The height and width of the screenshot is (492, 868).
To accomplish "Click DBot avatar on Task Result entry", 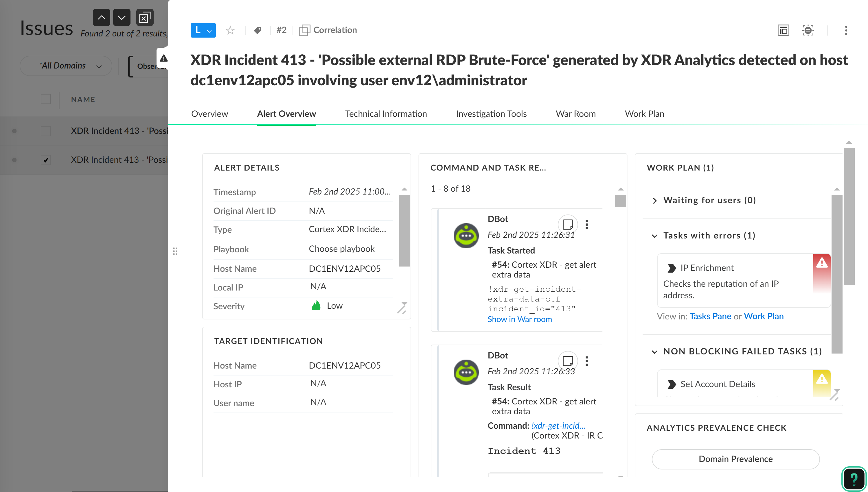I will coord(466,372).
